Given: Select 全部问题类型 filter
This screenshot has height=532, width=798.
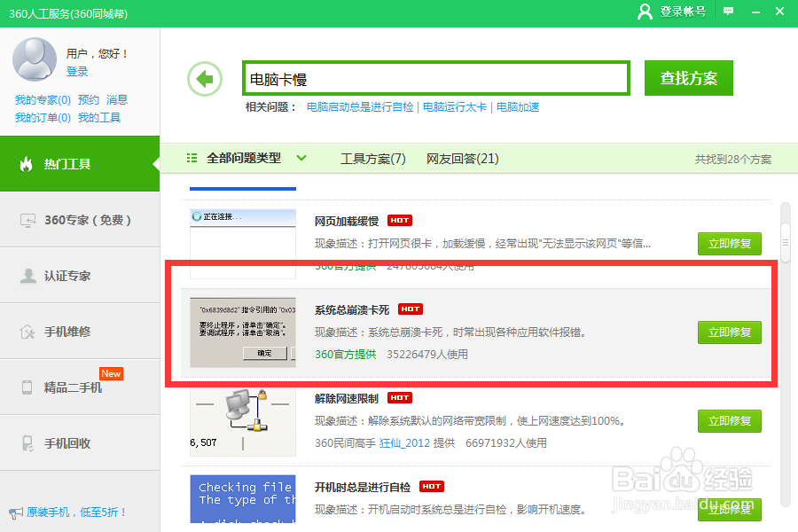Looking at the screenshot, I should tap(244, 159).
